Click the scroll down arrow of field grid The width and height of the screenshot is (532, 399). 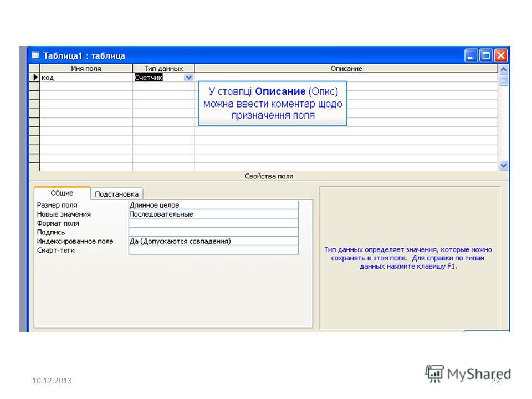504,166
